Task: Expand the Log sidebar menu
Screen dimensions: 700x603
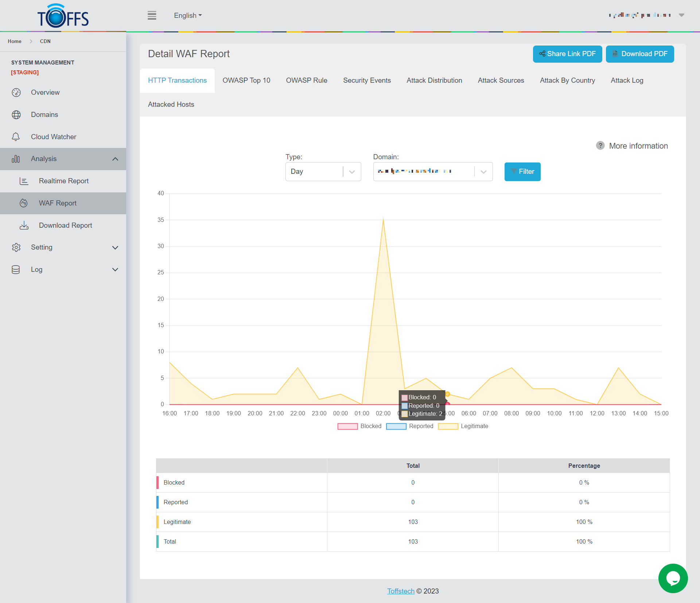Action: [x=115, y=270]
